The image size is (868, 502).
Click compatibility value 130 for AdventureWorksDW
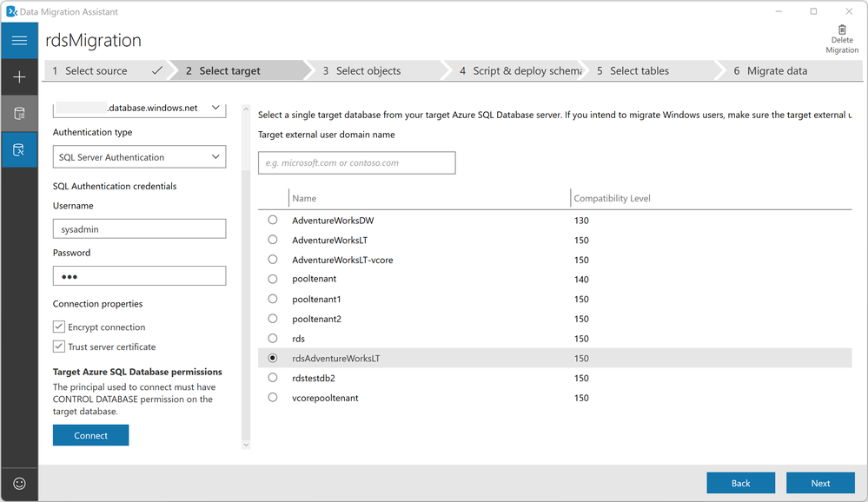point(581,221)
